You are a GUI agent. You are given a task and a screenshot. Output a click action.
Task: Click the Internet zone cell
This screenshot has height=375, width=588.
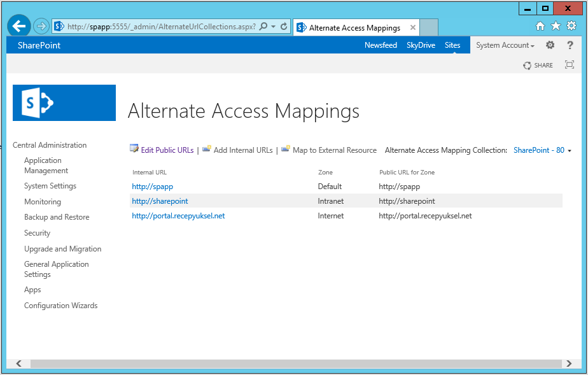331,216
